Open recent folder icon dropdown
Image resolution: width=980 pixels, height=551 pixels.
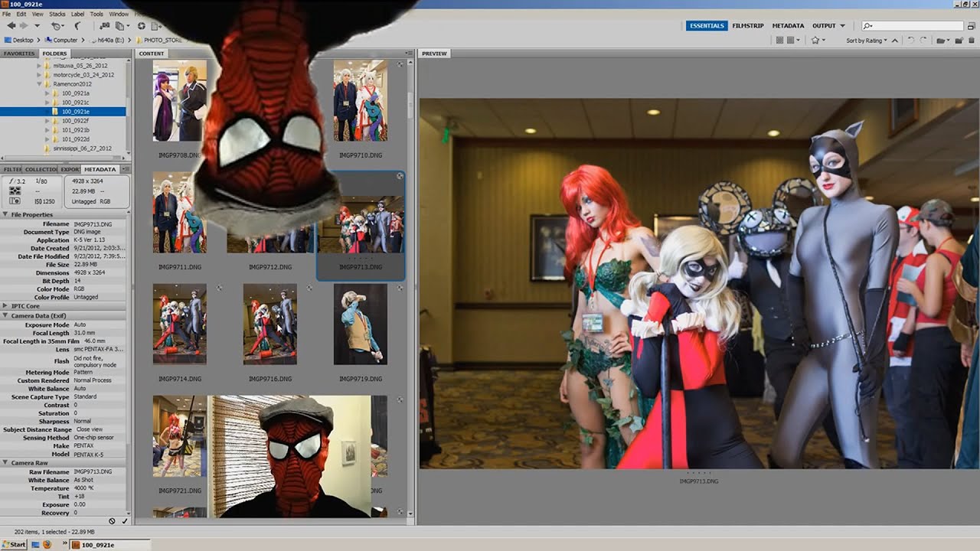click(942, 40)
